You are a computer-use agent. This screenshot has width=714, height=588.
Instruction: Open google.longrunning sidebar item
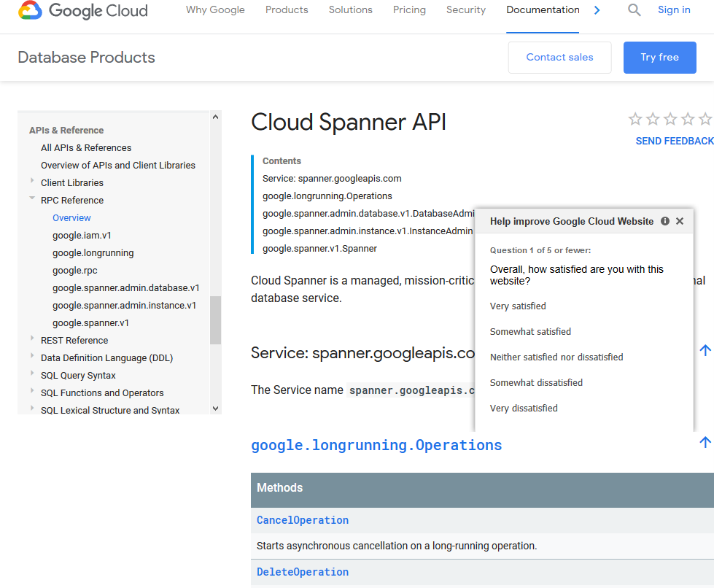click(93, 252)
